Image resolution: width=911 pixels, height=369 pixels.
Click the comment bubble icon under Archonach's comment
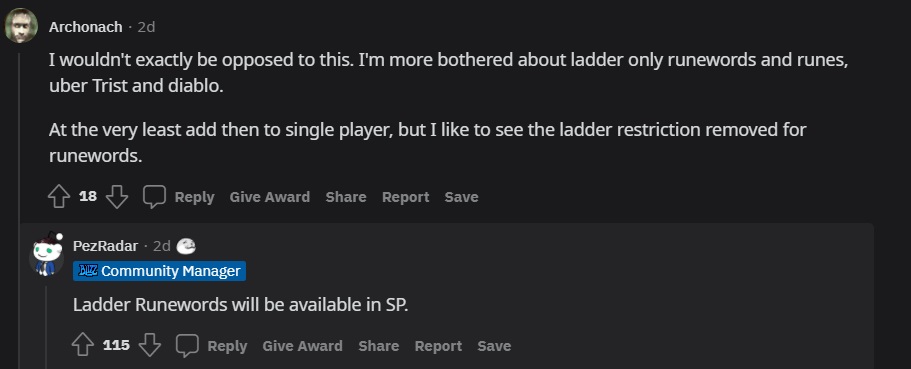pyautogui.click(x=155, y=197)
